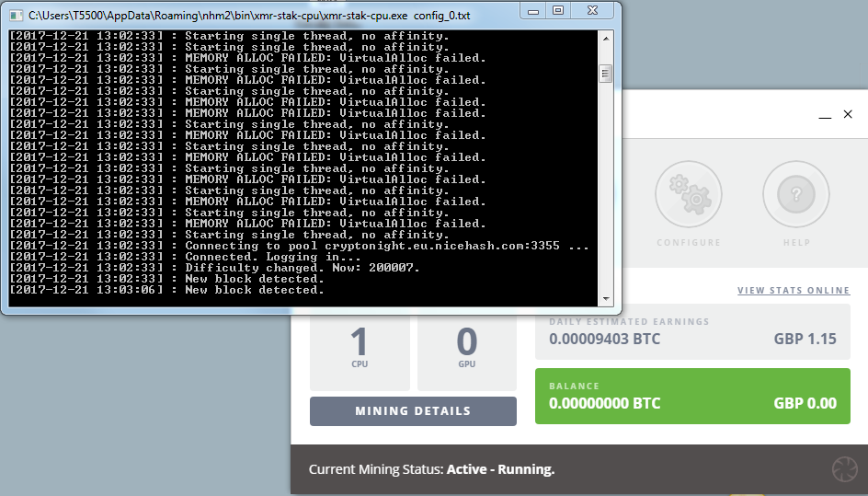Click the 'GBP 0.00' balance value

coord(805,403)
